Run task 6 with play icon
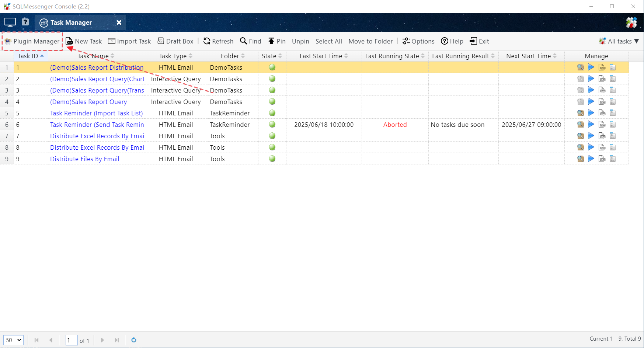This screenshot has width=644, height=348. 591,124
